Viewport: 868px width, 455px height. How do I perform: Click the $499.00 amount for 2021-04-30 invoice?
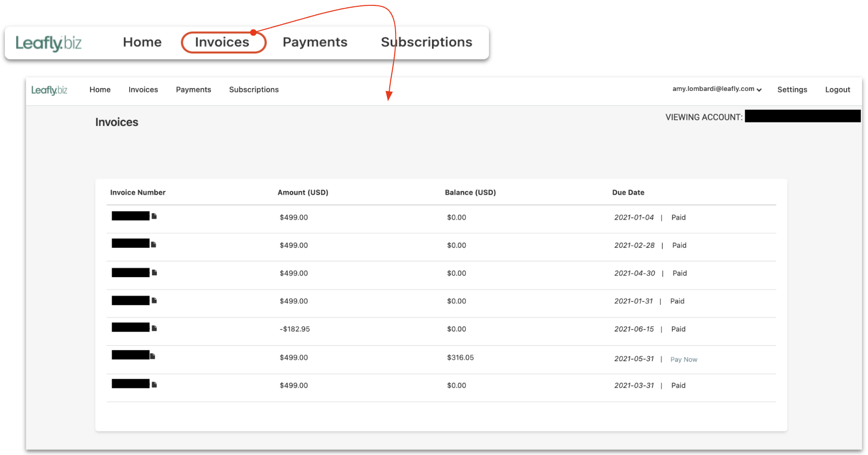click(x=294, y=273)
